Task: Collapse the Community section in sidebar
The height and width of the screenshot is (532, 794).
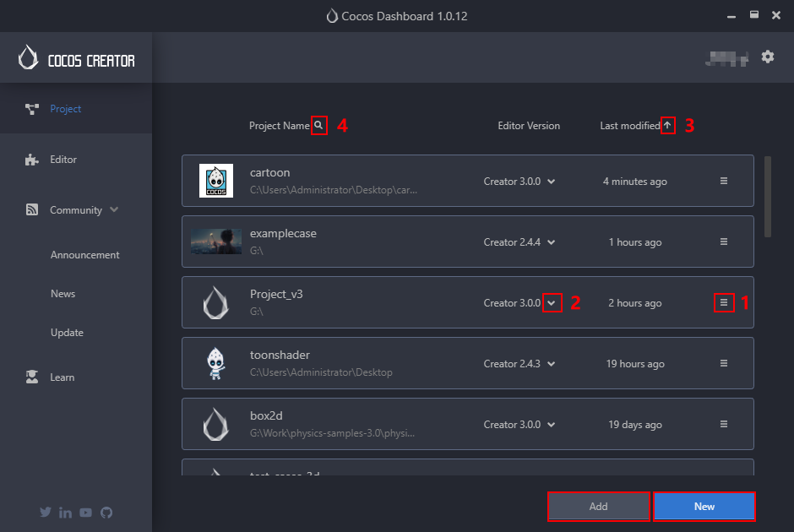Action: (114, 209)
